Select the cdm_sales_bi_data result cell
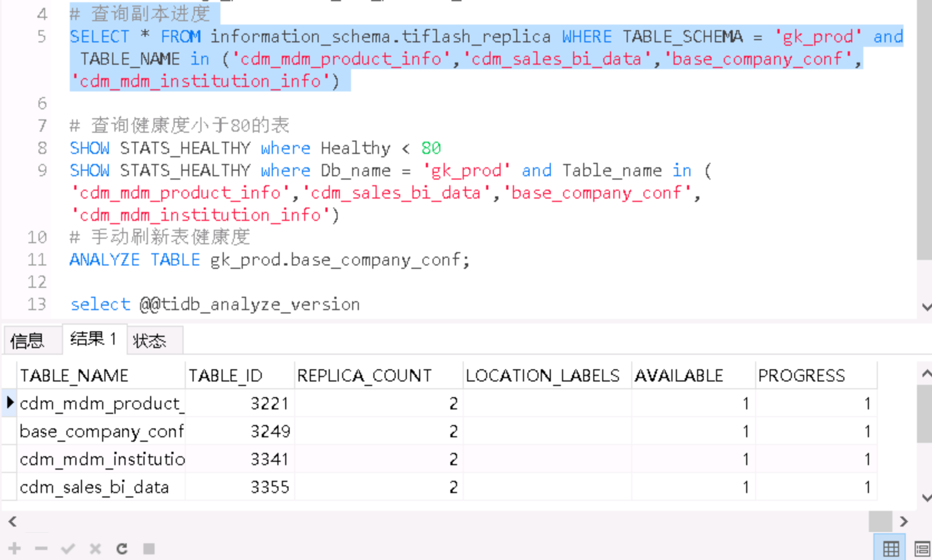Viewport: 932px width, 560px height. coord(101,487)
